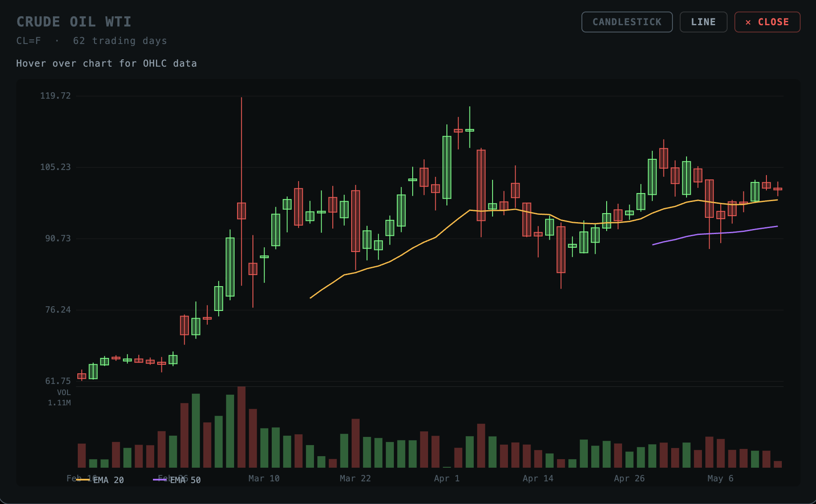Close the Crude Oil WTI chart panel
The width and height of the screenshot is (816, 504).
[x=767, y=22]
